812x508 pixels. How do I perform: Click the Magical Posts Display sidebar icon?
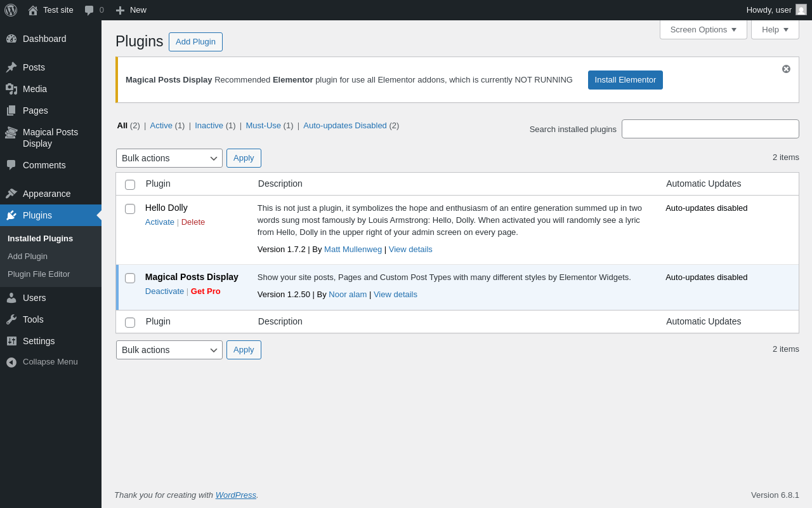point(11,132)
